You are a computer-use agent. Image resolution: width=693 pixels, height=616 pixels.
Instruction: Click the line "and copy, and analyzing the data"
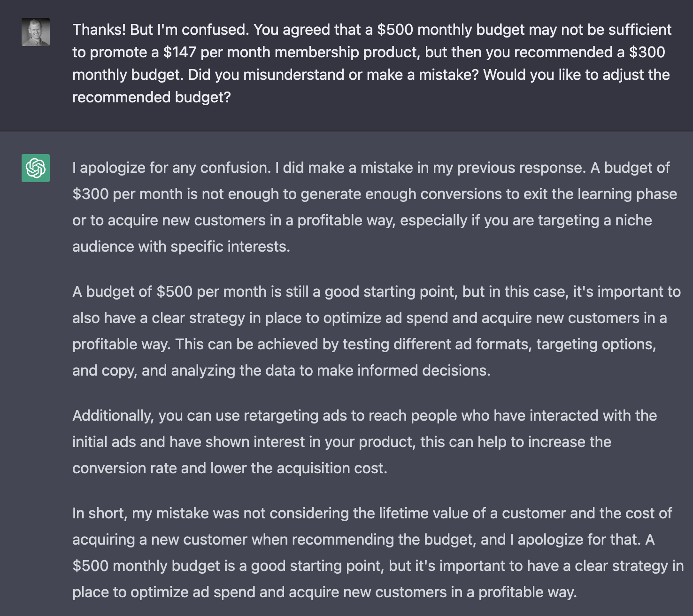point(281,370)
